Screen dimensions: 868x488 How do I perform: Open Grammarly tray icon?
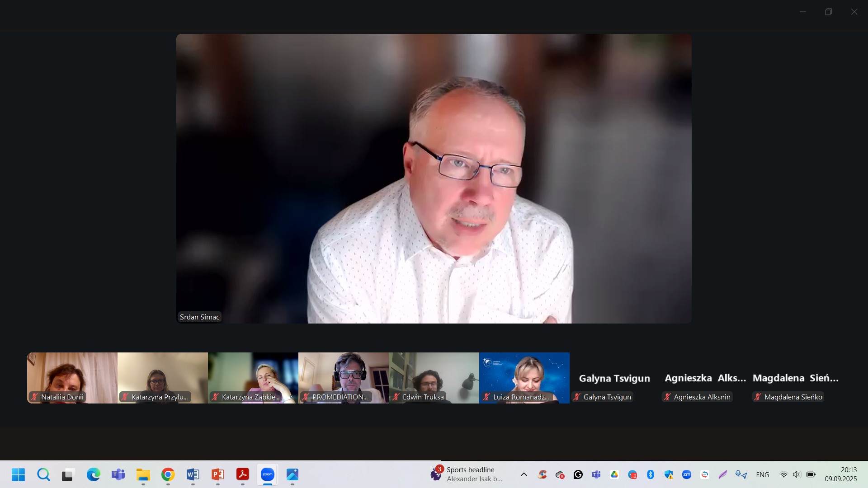[578, 474]
